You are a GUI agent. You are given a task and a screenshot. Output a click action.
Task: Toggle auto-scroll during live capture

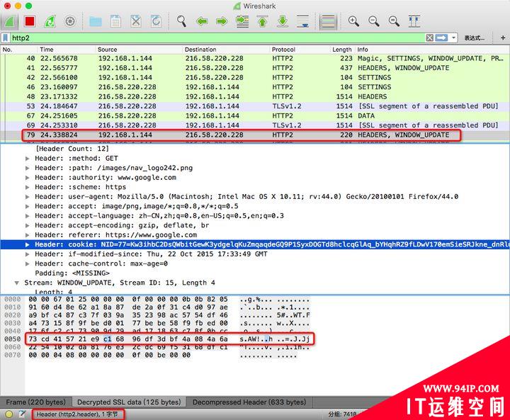pos(303,21)
